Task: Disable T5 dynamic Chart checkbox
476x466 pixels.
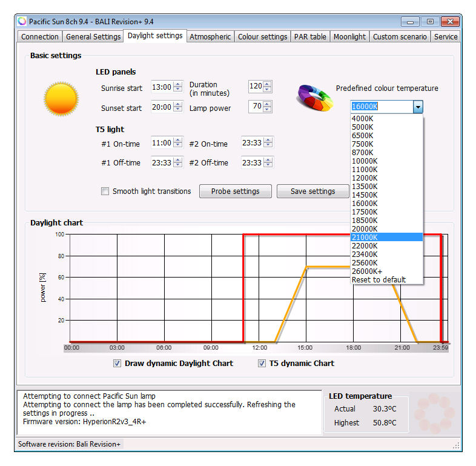Action: click(262, 364)
